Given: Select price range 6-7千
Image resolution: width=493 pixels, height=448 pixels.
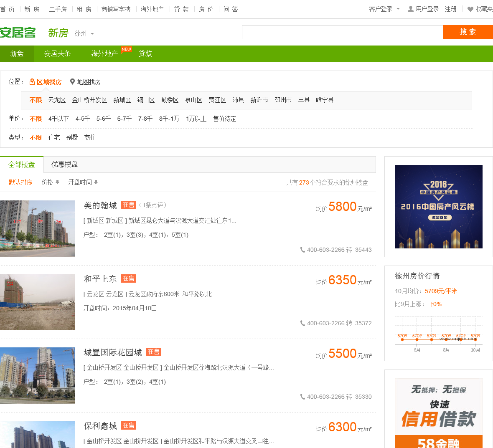Looking at the screenshot, I should point(125,119).
